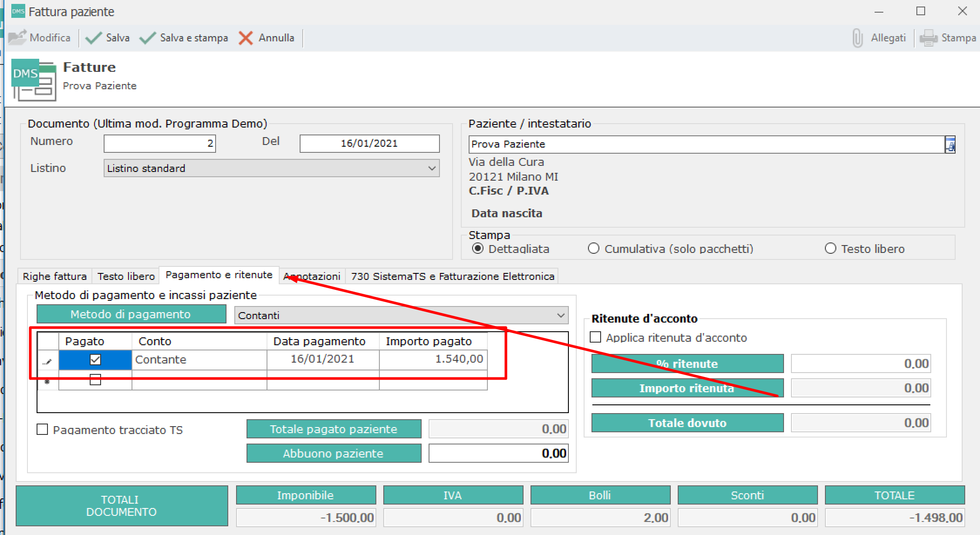The height and width of the screenshot is (535, 980).
Task: Open 730 SistemaTS e Fatturazione Elettronica tab
Action: click(x=453, y=276)
